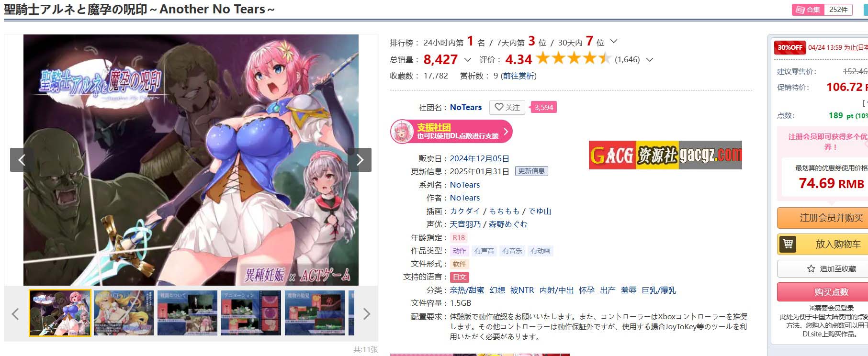Toggle follow with the 关注 heart button
The height and width of the screenshot is (356, 868).
coord(507,107)
